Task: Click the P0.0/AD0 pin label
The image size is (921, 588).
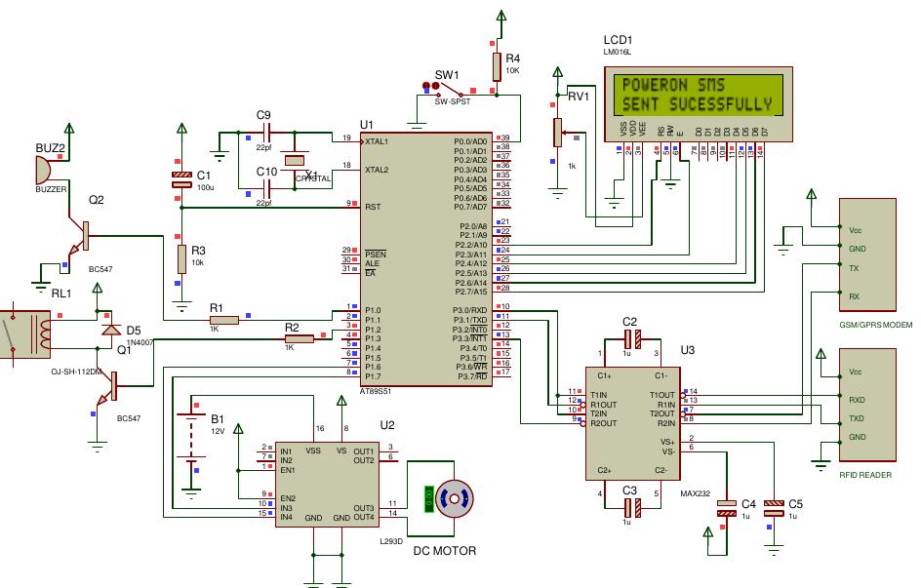Action: point(470,141)
